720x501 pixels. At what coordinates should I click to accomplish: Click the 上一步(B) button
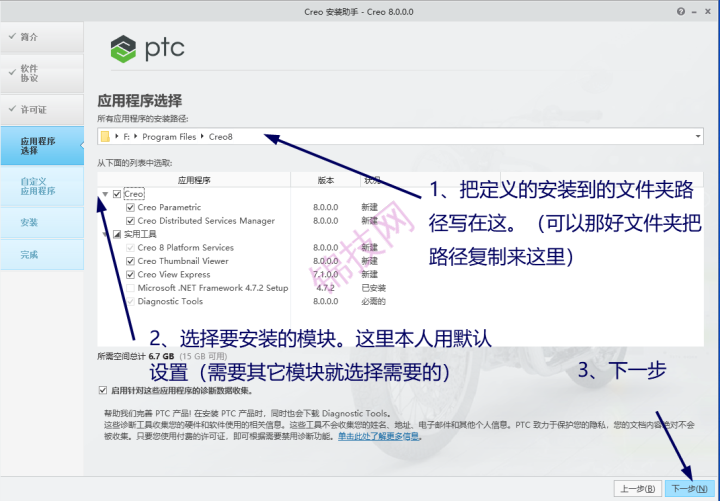point(638,489)
